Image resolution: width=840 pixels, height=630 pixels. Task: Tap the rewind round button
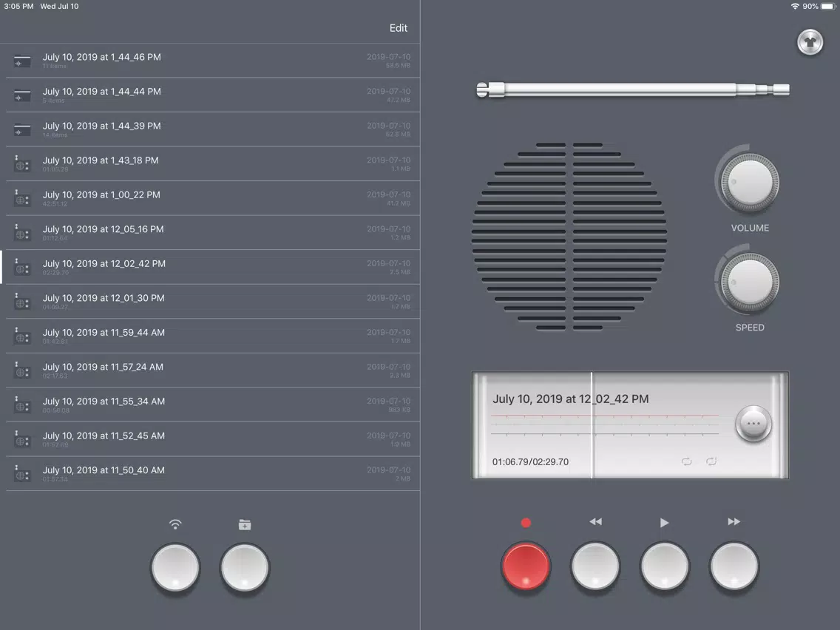pyautogui.click(x=595, y=566)
